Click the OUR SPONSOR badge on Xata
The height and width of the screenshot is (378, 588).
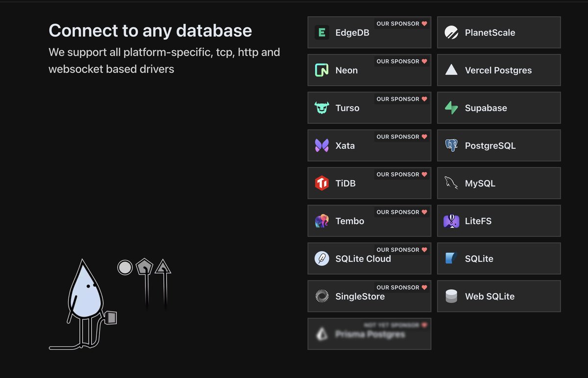pyautogui.click(x=402, y=137)
